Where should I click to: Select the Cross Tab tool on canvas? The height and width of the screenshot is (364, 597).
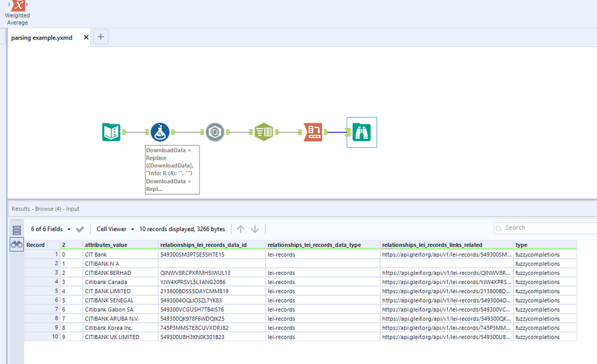(x=313, y=132)
